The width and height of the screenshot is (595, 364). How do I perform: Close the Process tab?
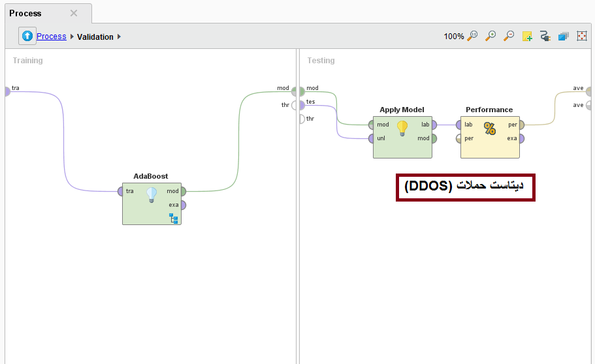click(x=74, y=13)
